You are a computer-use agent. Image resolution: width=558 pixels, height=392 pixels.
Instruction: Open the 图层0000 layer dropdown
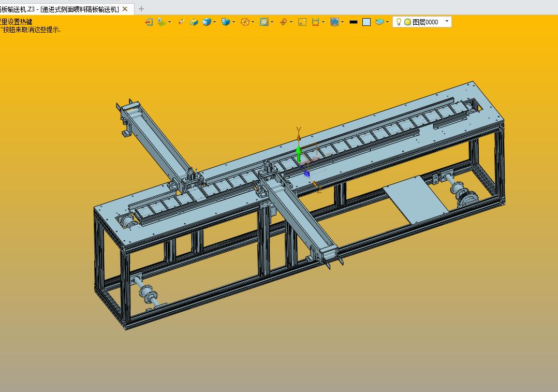(x=447, y=22)
